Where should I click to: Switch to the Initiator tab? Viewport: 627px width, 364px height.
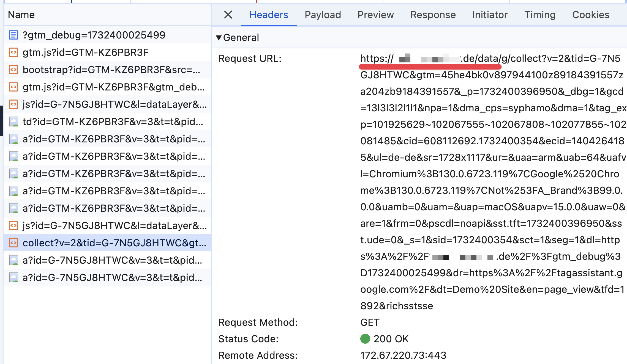click(490, 15)
